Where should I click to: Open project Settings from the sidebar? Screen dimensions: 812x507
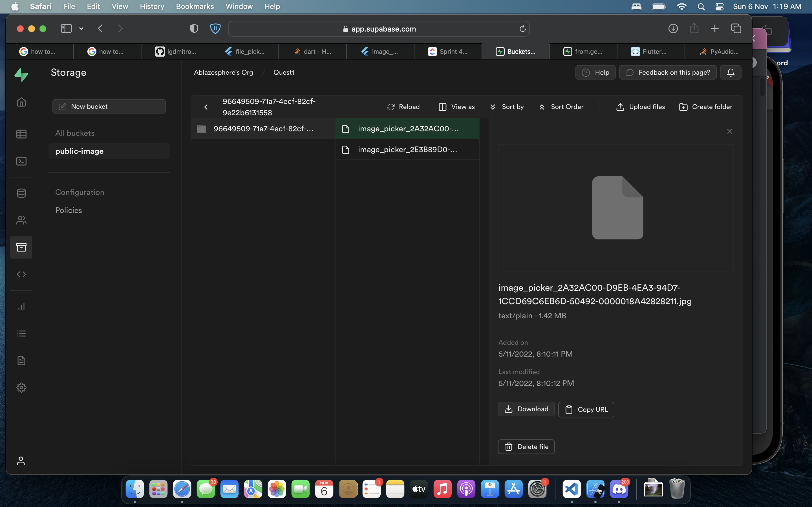click(21, 387)
